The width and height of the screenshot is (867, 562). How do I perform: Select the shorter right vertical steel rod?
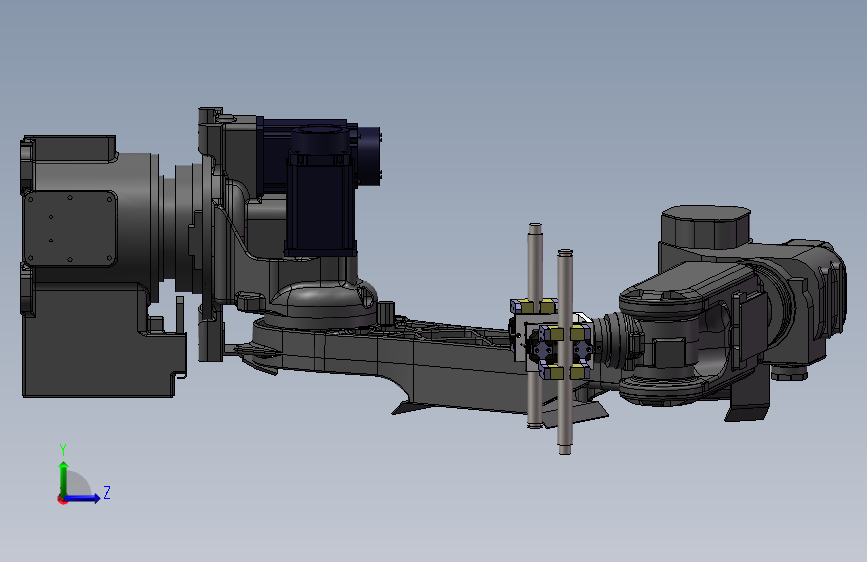click(565, 352)
